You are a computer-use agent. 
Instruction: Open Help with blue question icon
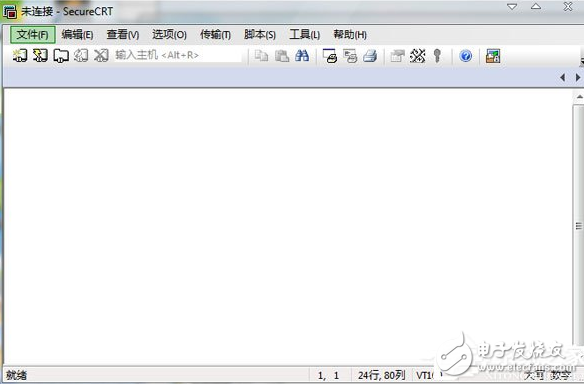tap(466, 56)
